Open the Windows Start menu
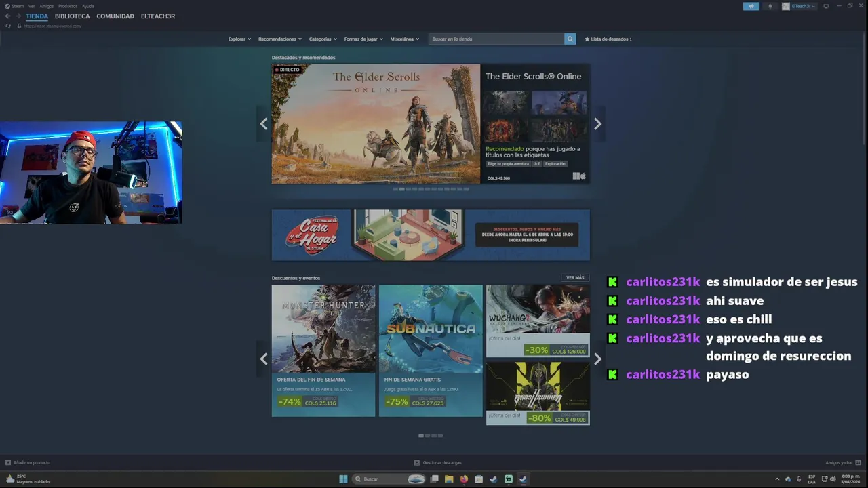 (343, 479)
